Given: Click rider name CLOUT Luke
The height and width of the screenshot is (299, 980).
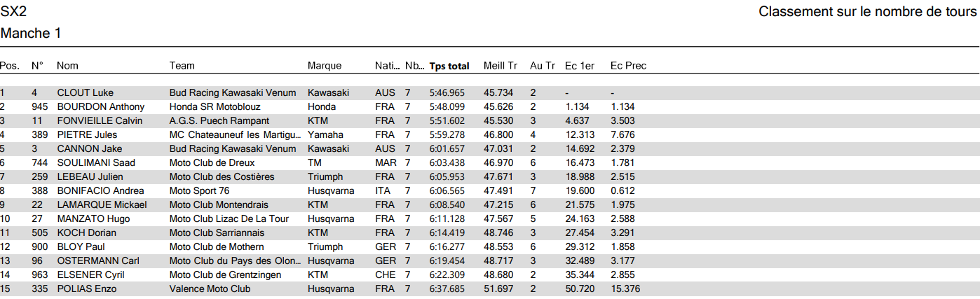Looking at the screenshot, I should [x=85, y=92].
